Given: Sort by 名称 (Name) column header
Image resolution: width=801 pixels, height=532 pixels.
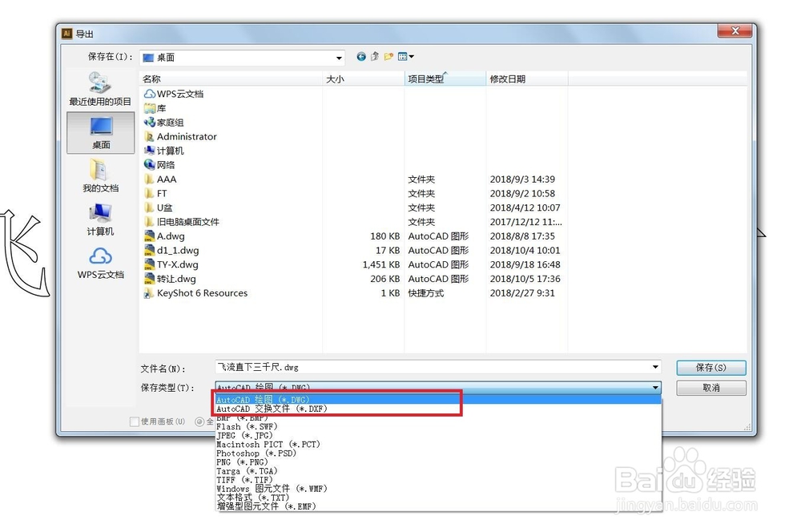Looking at the screenshot, I should (231, 79).
